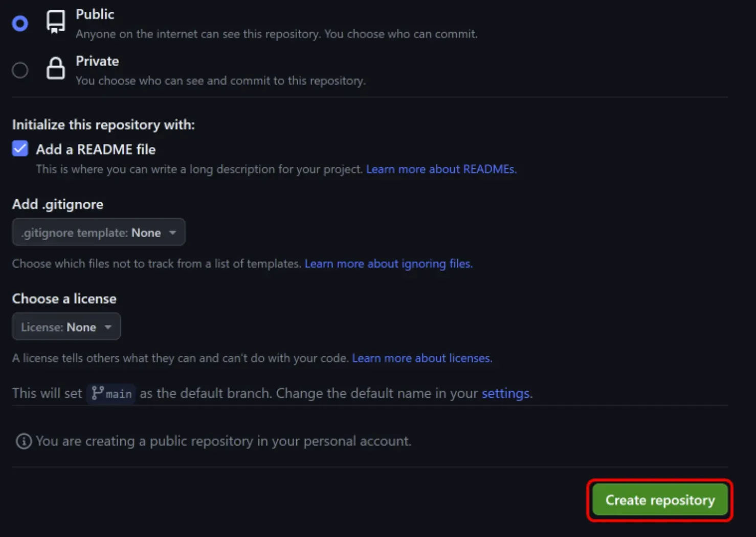Click the padlock icon beside Private
Screen dimensions: 756x537
click(x=55, y=69)
